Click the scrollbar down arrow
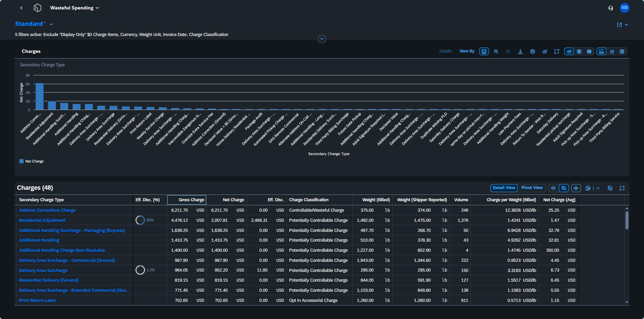 [x=627, y=302]
